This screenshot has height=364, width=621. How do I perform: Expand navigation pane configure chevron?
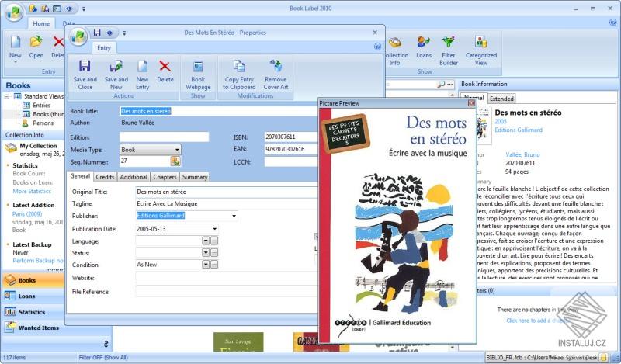[x=106, y=343]
